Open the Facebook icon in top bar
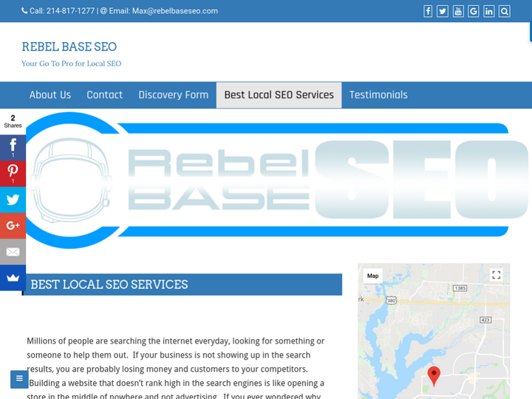This screenshot has height=399, width=532. click(428, 11)
